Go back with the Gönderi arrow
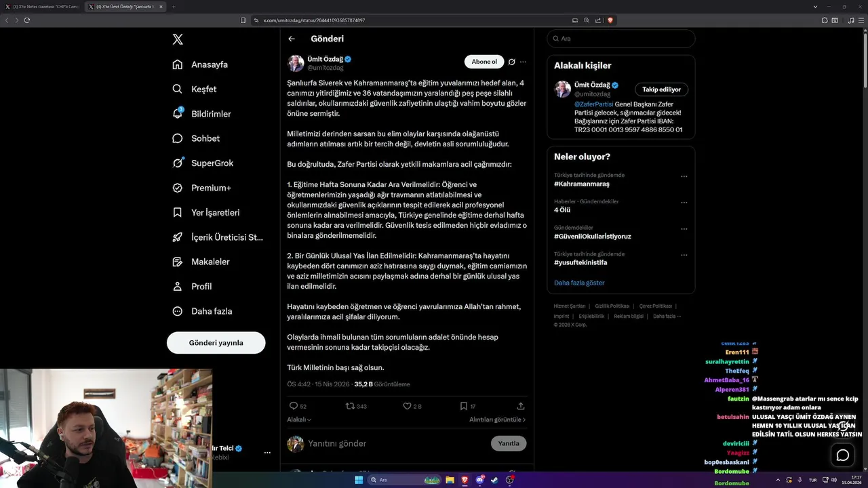The width and height of the screenshot is (868, 488). click(292, 39)
